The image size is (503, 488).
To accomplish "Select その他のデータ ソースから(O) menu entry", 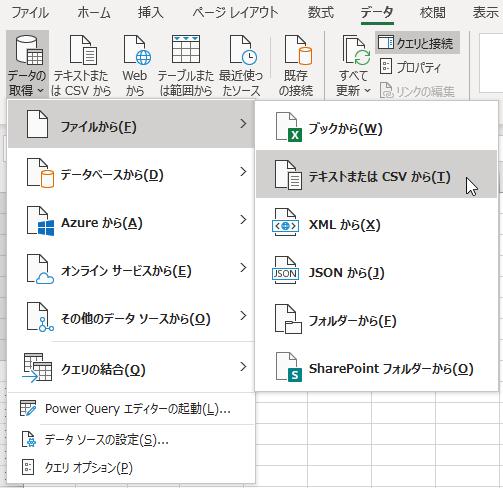I will point(131,316).
